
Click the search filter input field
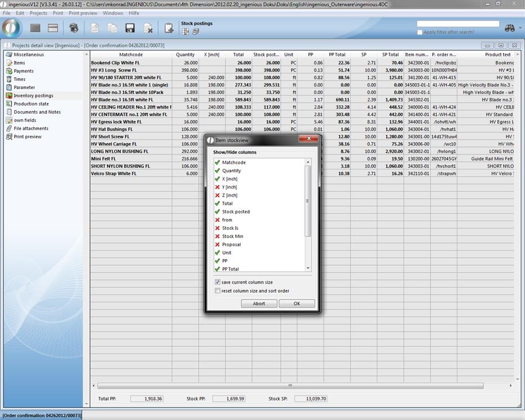click(458, 24)
